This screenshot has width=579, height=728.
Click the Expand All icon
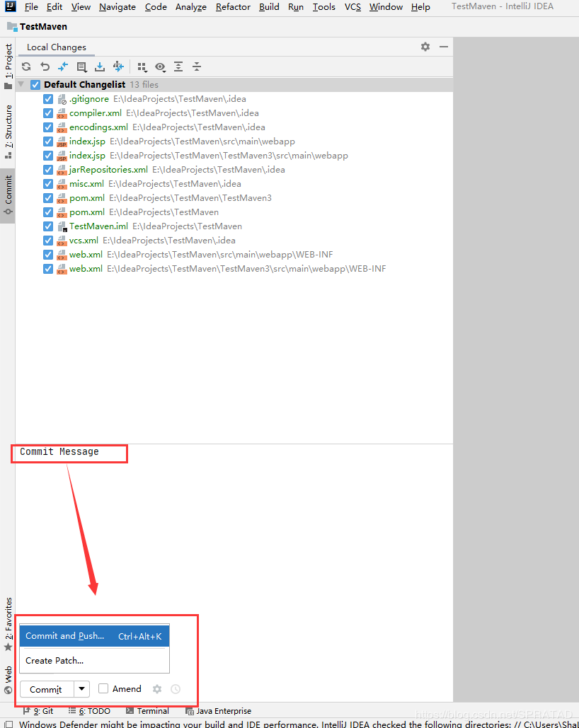click(178, 67)
